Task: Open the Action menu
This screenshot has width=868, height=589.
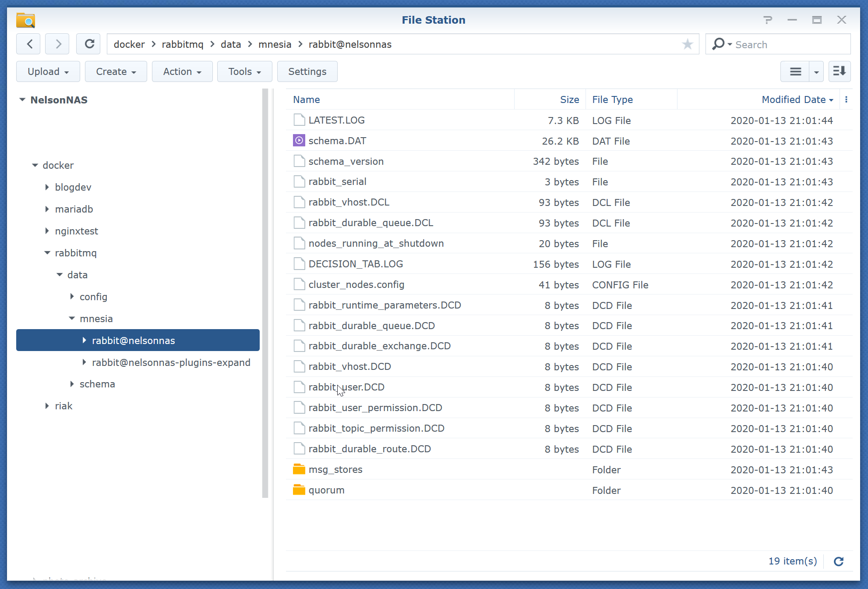Action: coord(182,71)
